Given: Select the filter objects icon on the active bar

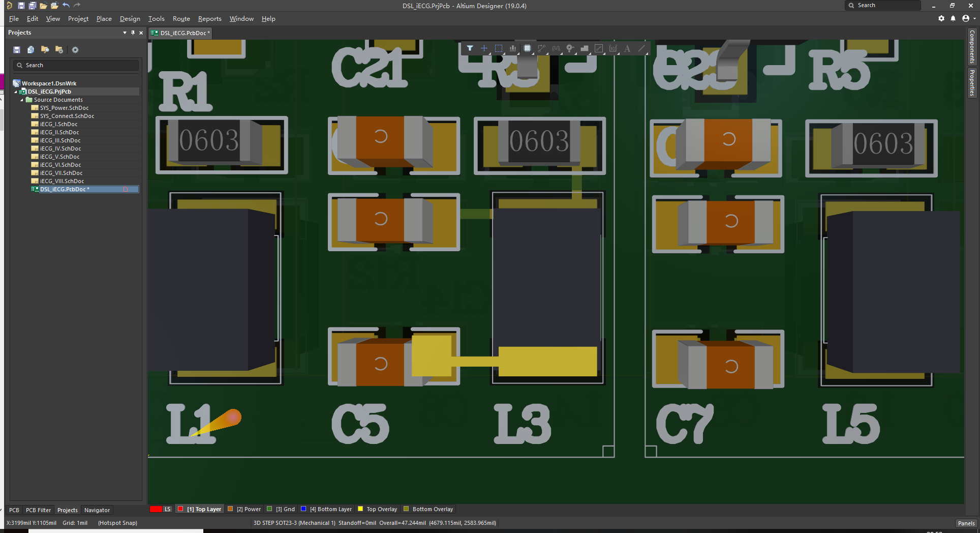Looking at the screenshot, I should tap(470, 48).
